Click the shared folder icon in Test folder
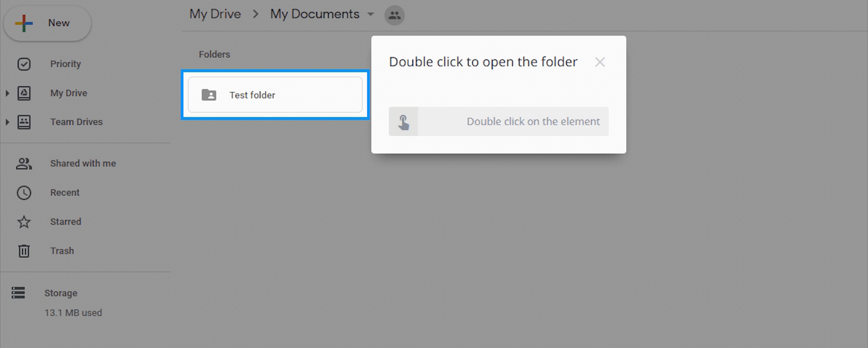The height and width of the screenshot is (348, 868). click(x=209, y=95)
